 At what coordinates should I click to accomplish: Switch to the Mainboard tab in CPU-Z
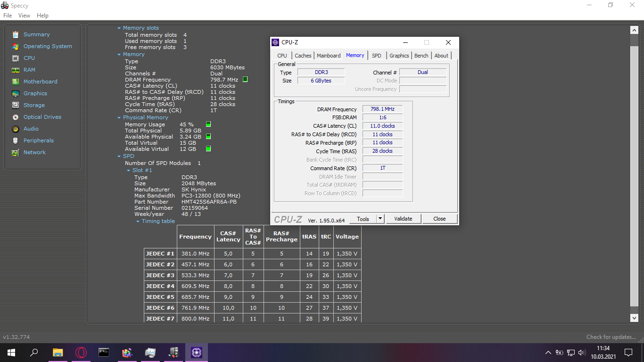(329, 56)
